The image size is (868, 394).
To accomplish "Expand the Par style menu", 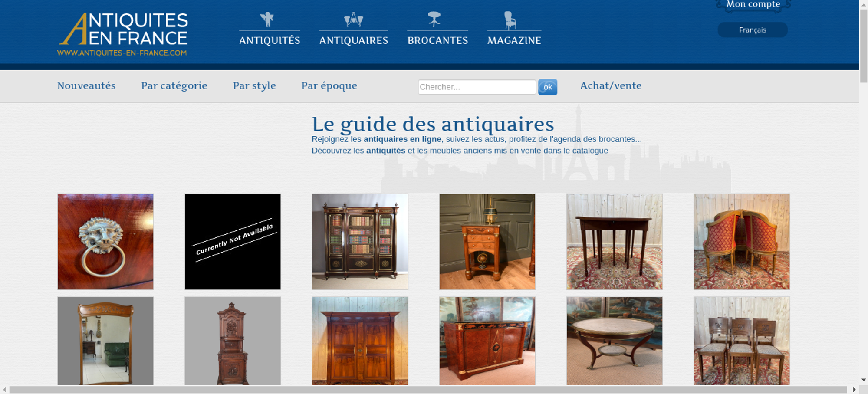I will point(254,85).
